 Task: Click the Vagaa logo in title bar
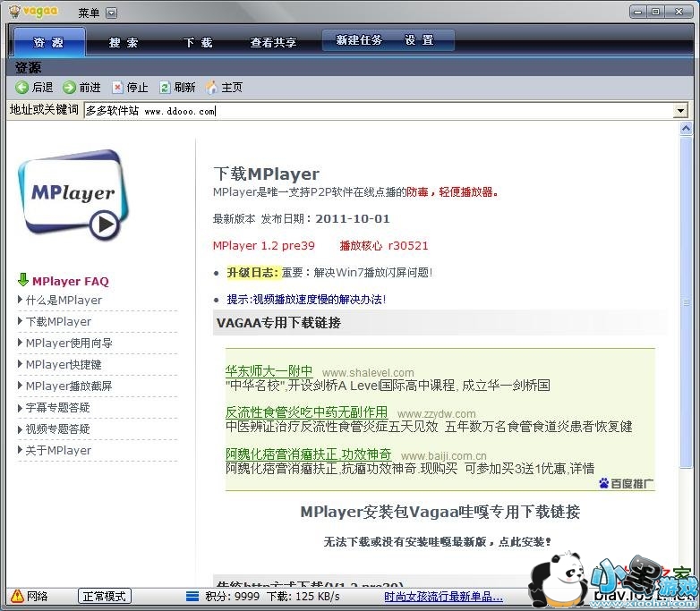(x=34, y=12)
